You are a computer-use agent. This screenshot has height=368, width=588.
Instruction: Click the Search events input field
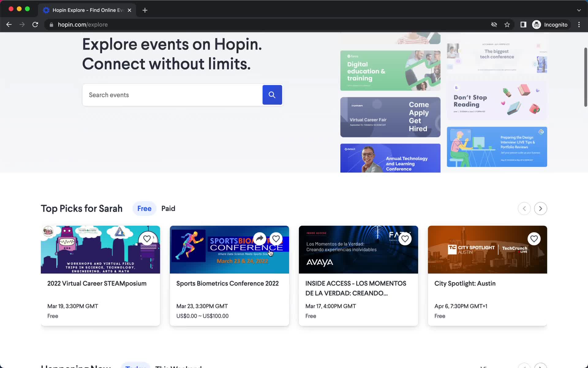coord(171,94)
